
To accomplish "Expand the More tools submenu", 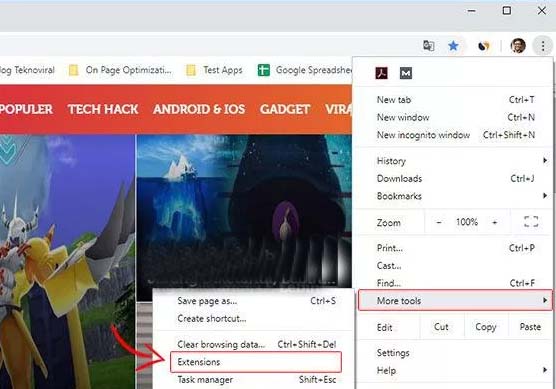I will pyautogui.click(x=455, y=300).
